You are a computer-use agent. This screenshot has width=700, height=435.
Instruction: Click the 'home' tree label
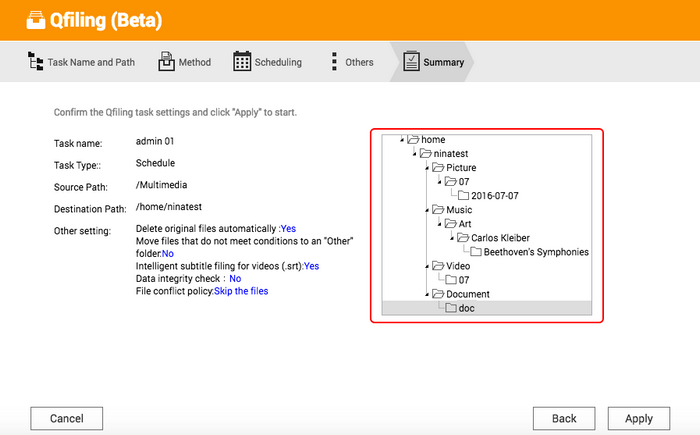click(x=433, y=140)
